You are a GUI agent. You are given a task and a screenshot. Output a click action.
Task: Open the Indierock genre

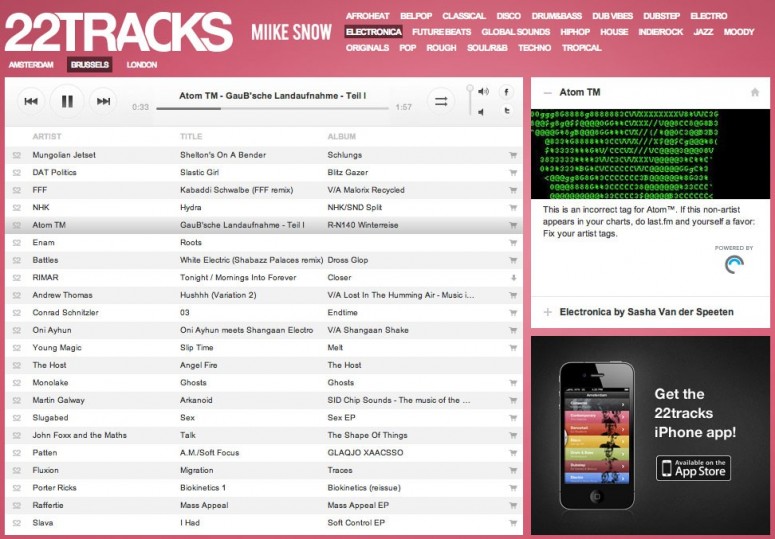point(660,32)
